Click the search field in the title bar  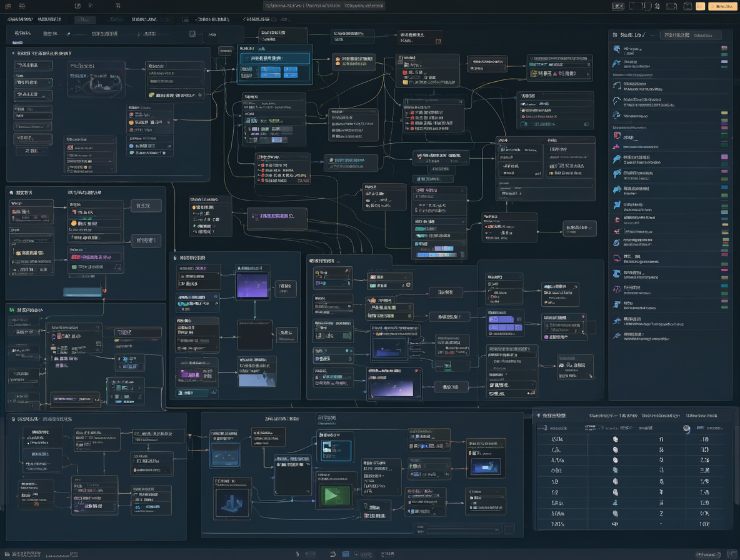324,6
